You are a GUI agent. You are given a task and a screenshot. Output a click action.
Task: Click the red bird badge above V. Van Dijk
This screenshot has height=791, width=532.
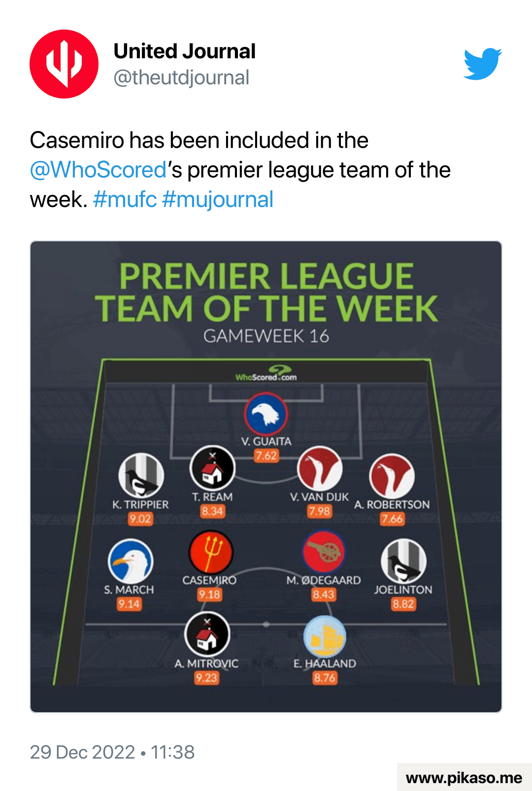tap(320, 469)
